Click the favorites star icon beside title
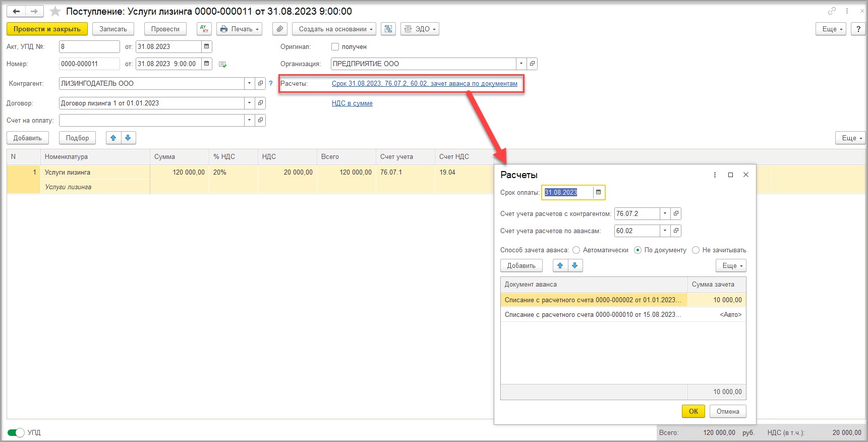This screenshot has height=442, width=868. coord(55,11)
